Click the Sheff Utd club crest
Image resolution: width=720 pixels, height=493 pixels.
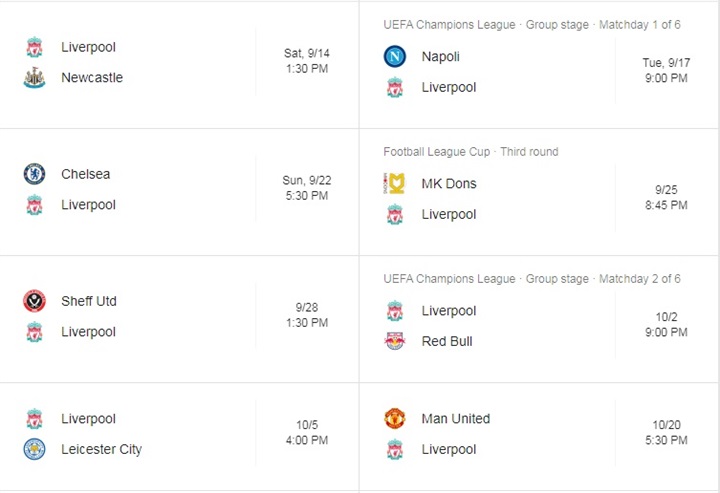pos(34,301)
